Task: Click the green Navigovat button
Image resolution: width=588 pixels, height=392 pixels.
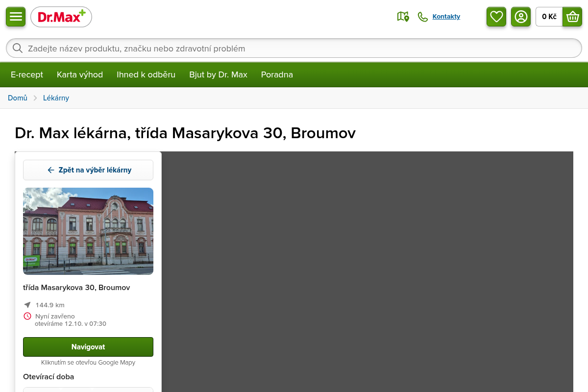Action: point(88,347)
